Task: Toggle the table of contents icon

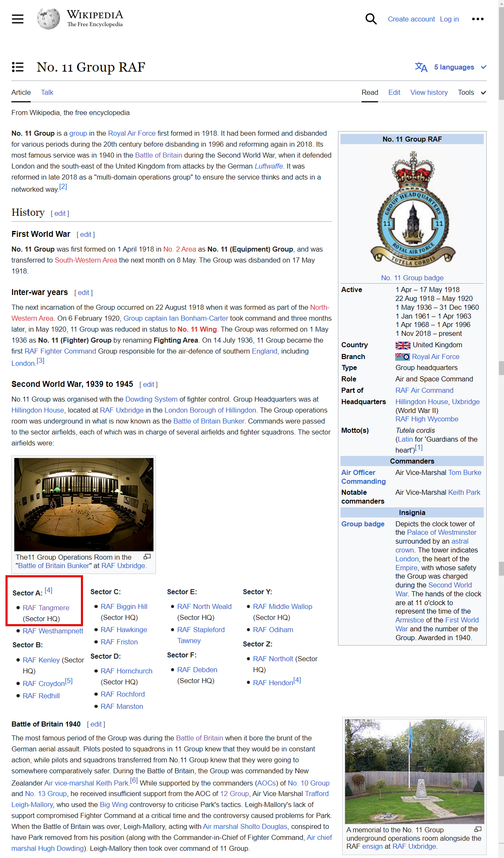Action: point(18,67)
